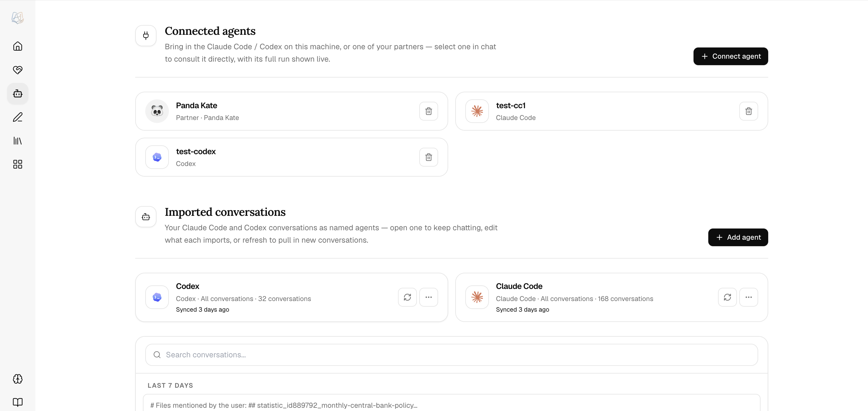Viewport: 868px width, 411px height.
Task: Open the book docs icon at bottom
Action: 17,402
